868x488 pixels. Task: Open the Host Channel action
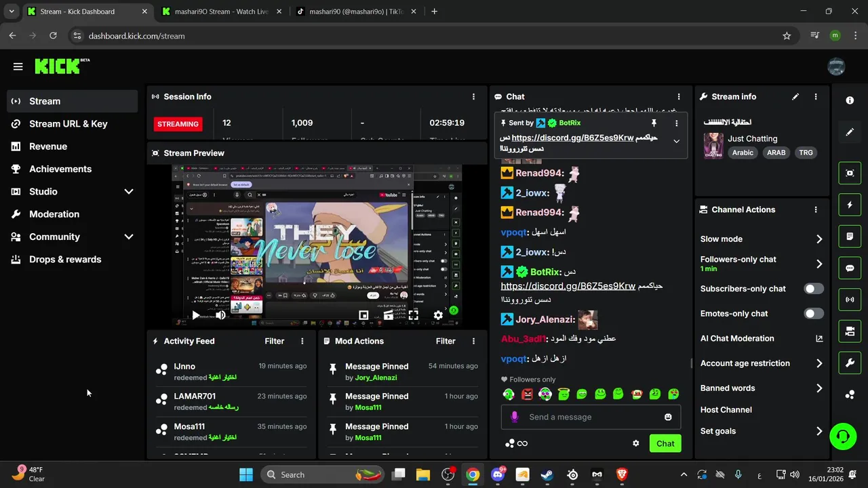pyautogui.click(x=726, y=409)
